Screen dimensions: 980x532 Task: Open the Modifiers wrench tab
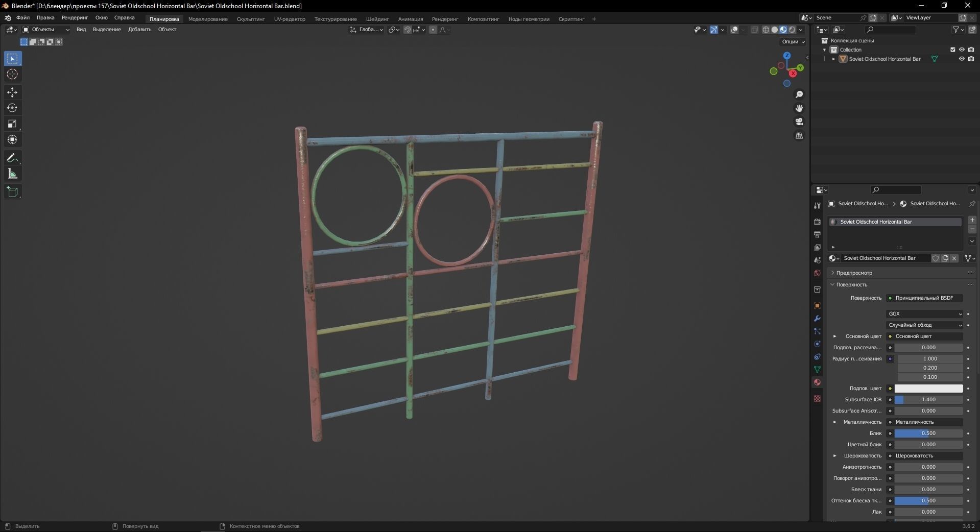pyautogui.click(x=817, y=318)
